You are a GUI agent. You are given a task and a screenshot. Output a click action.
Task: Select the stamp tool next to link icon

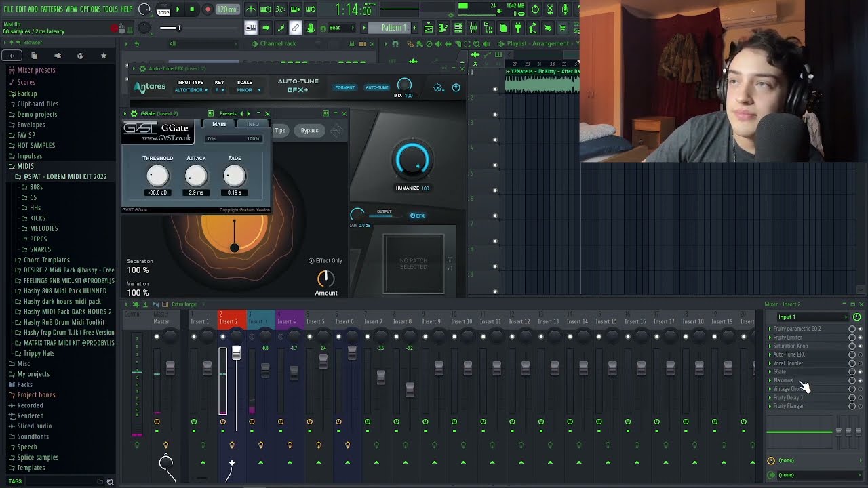pyautogui.click(x=311, y=28)
